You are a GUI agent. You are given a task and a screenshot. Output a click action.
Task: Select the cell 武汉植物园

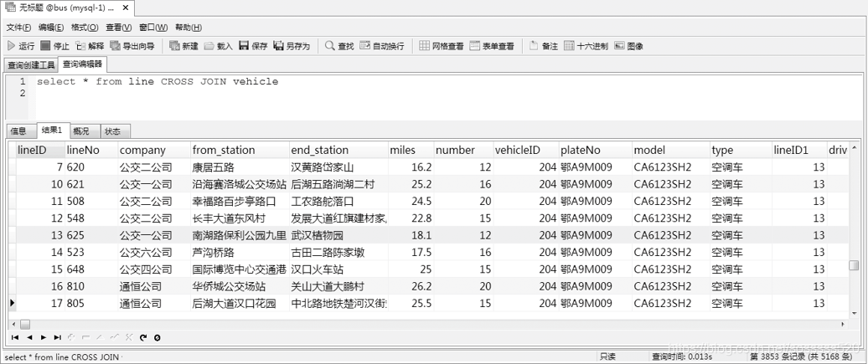tap(338, 235)
